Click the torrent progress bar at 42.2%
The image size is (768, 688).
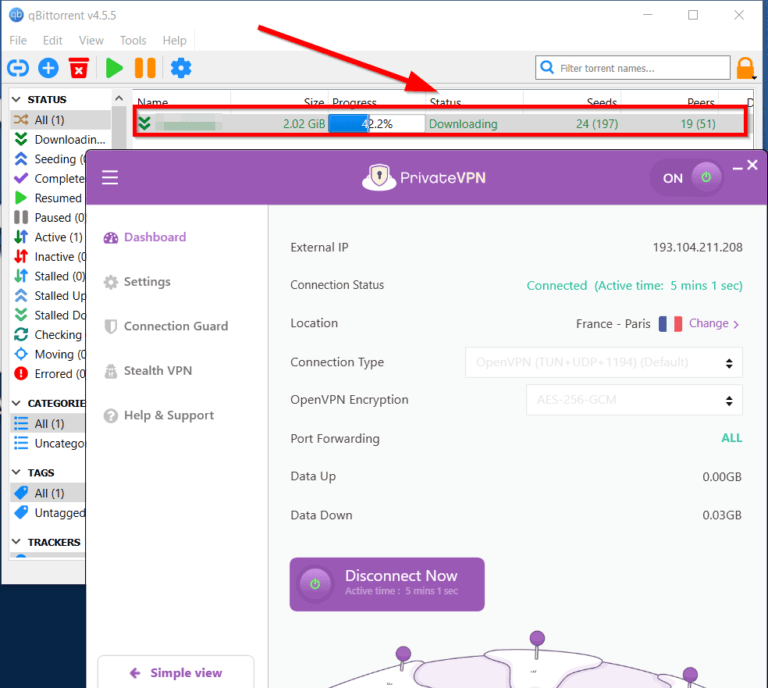376,124
